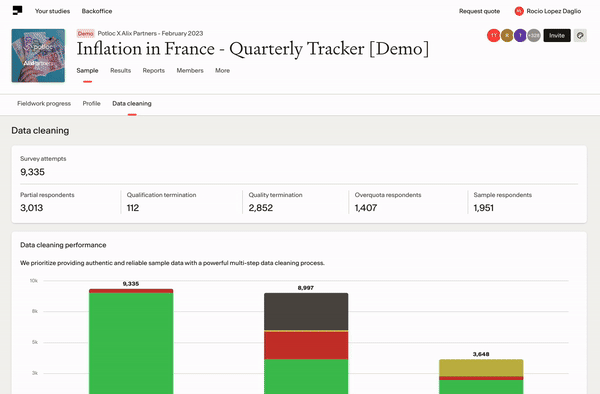Screen dimensions: 600x394
Task: Open the Reports tab
Action: [x=153, y=70]
